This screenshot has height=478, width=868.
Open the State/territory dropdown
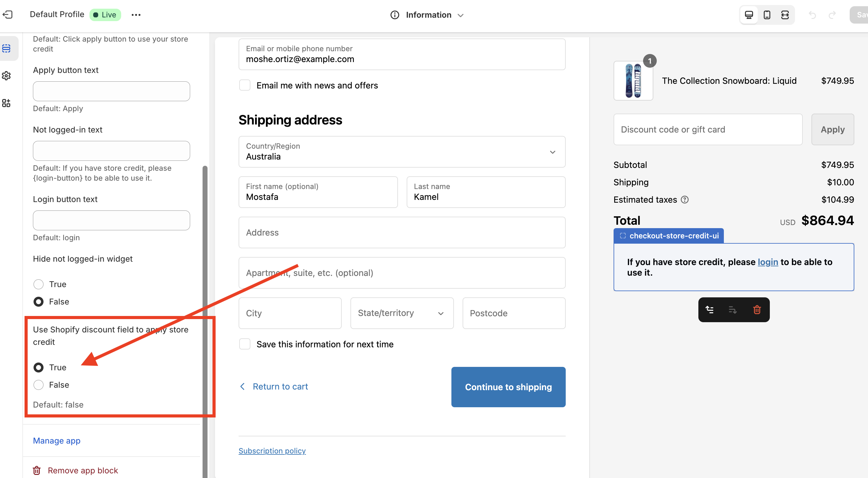(402, 313)
